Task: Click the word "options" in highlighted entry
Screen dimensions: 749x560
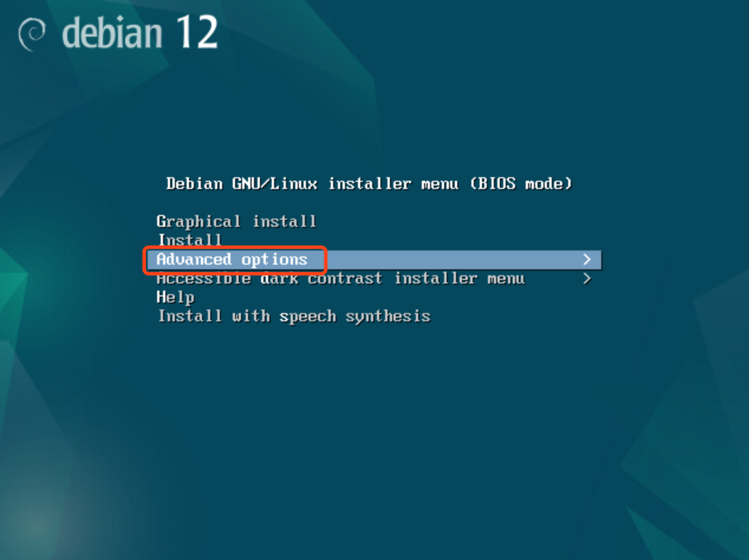Action: coord(275,261)
